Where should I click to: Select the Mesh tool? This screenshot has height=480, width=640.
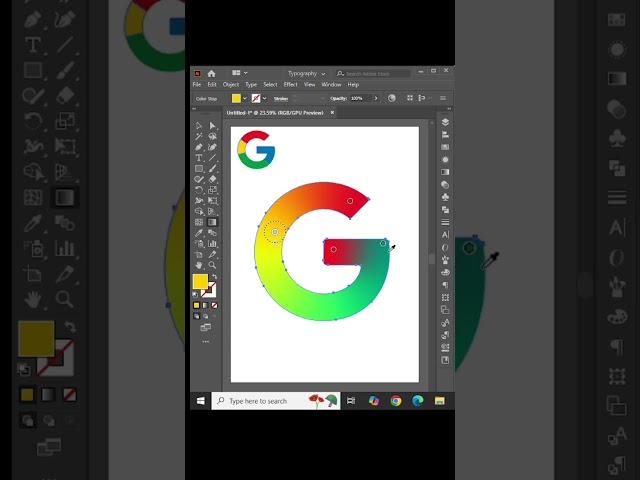(x=199, y=222)
